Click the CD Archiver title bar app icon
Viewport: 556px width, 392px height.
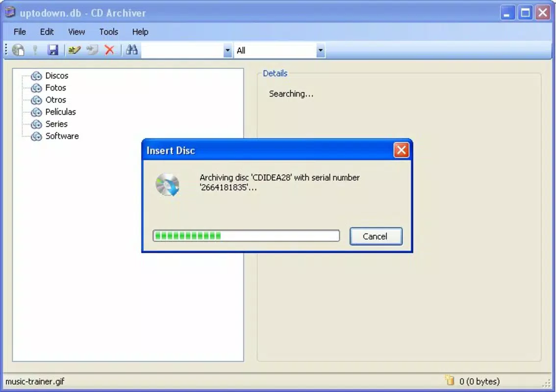[x=10, y=12]
